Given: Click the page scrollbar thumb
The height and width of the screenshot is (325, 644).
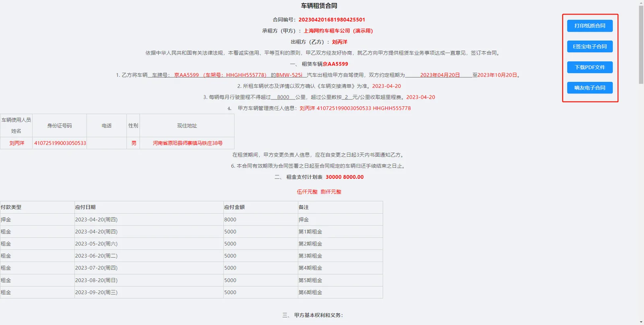Looking at the screenshot, I should tap(641, 44).
